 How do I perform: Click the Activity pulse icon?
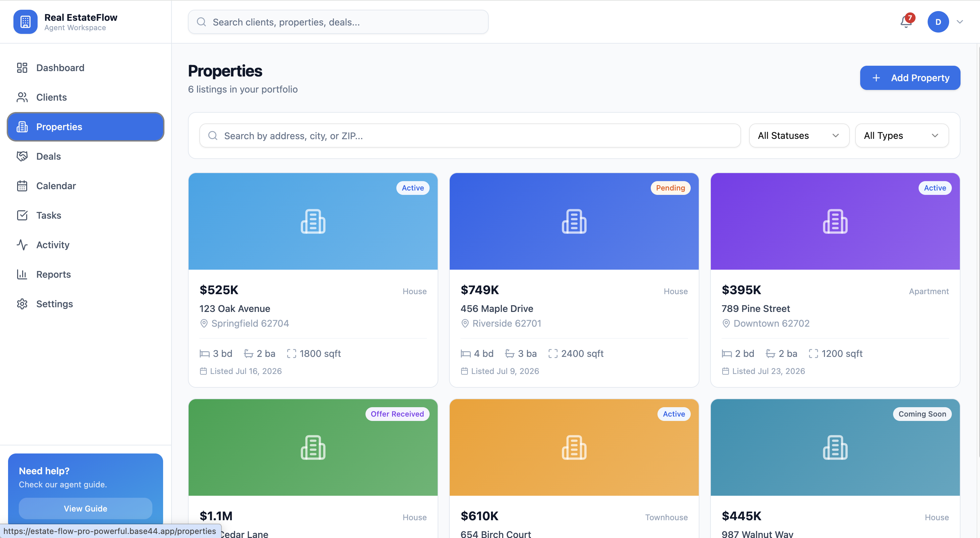point(22,245)
